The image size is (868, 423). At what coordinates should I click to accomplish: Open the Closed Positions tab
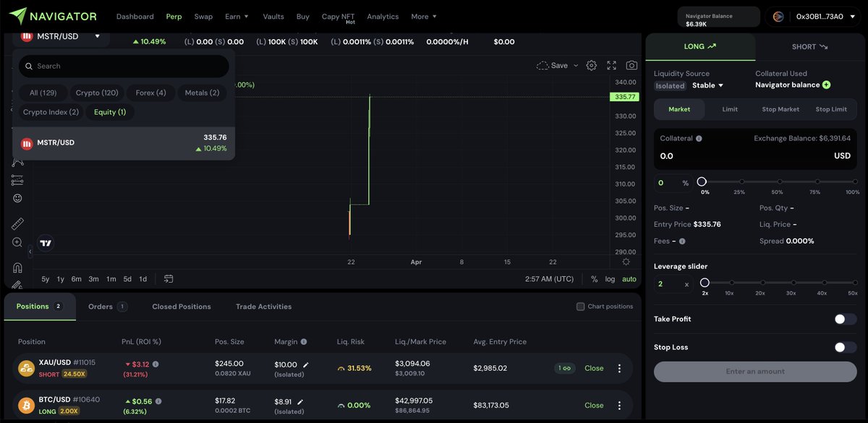click(x=181, y=306)
